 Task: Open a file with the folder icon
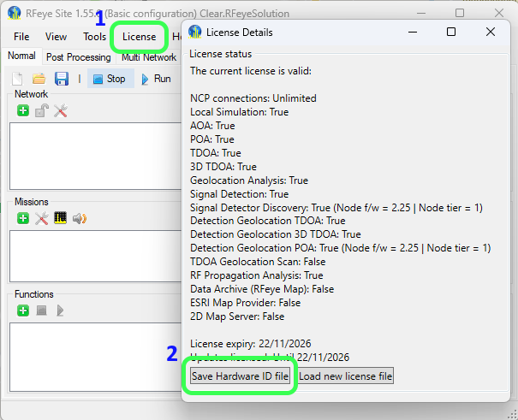coord(39,79)
